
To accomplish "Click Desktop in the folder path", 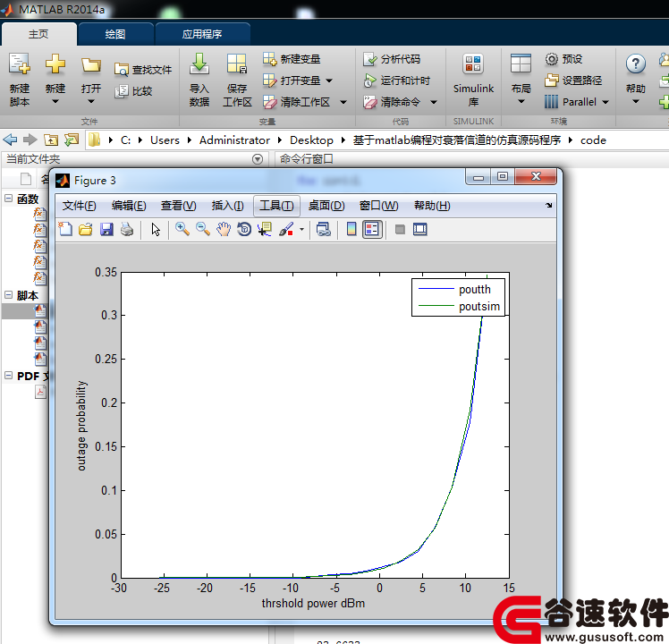I will point(311,140).
